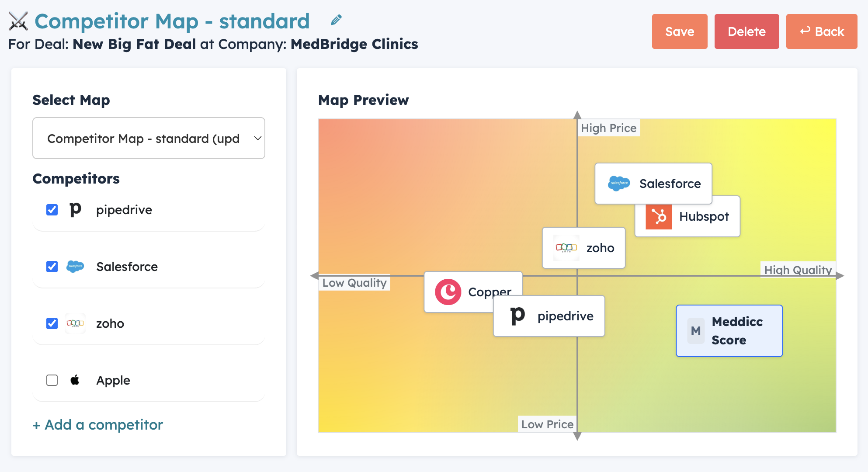
Task: Click the Back button to return
Action: point(822,31)
